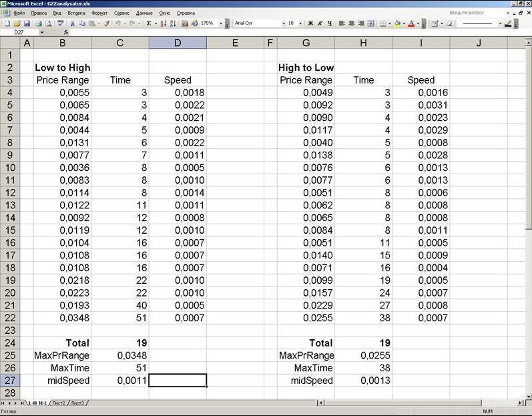Launch the Chart Wizard icon

tap(184, 23)
